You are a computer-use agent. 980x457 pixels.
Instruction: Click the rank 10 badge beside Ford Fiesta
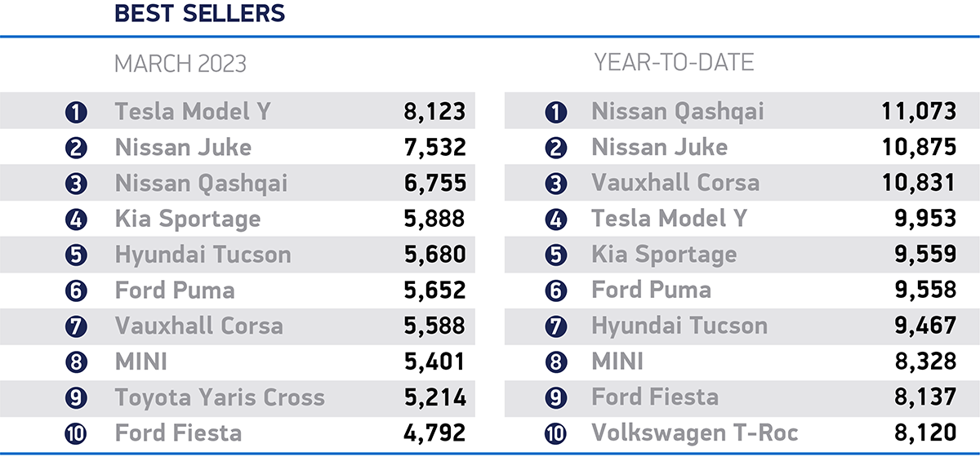[x=76, y=433]
